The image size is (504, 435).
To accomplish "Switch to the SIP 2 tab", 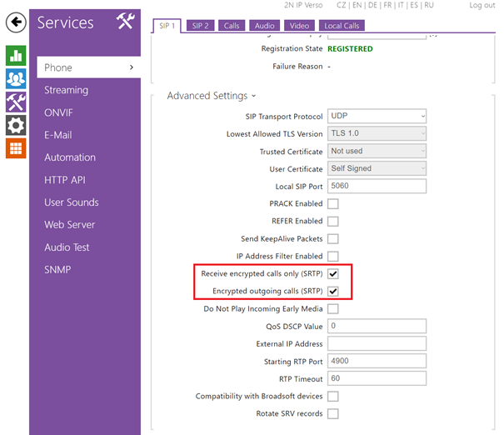I will [x=201, y=26].
